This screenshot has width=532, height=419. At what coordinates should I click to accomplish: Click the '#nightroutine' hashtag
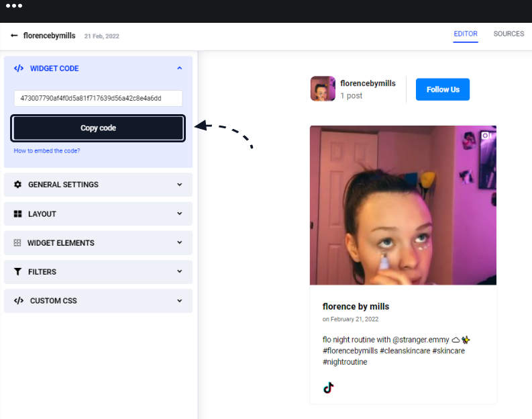[345, 362]
